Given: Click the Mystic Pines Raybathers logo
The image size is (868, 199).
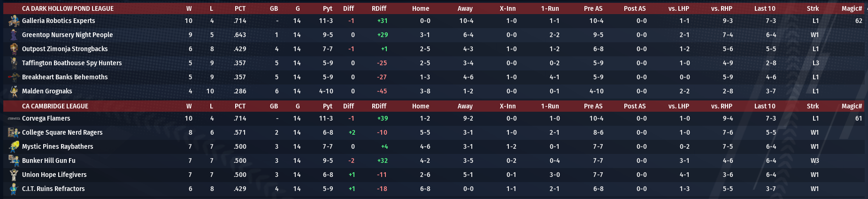Looking at the screenshot, I should click(x=14, y=146).
